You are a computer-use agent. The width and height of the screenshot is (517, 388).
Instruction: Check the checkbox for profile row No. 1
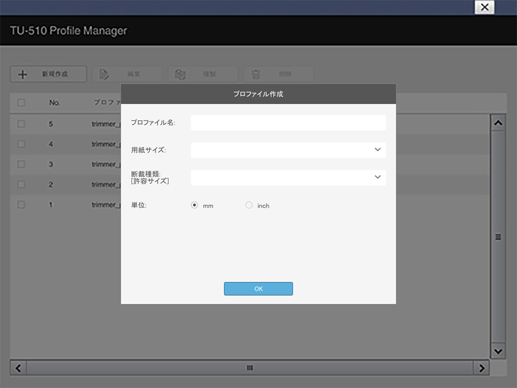pos(21,205)
